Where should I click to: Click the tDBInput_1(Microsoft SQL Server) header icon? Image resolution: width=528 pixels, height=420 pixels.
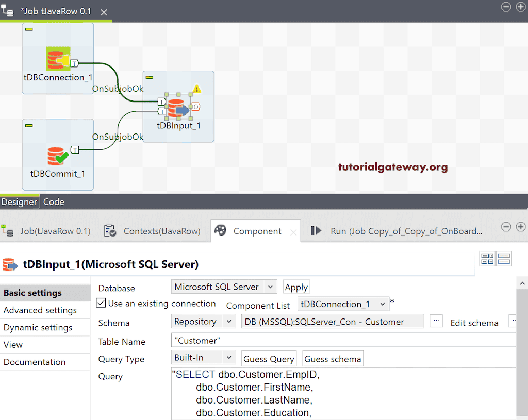[x=10, y=264]
